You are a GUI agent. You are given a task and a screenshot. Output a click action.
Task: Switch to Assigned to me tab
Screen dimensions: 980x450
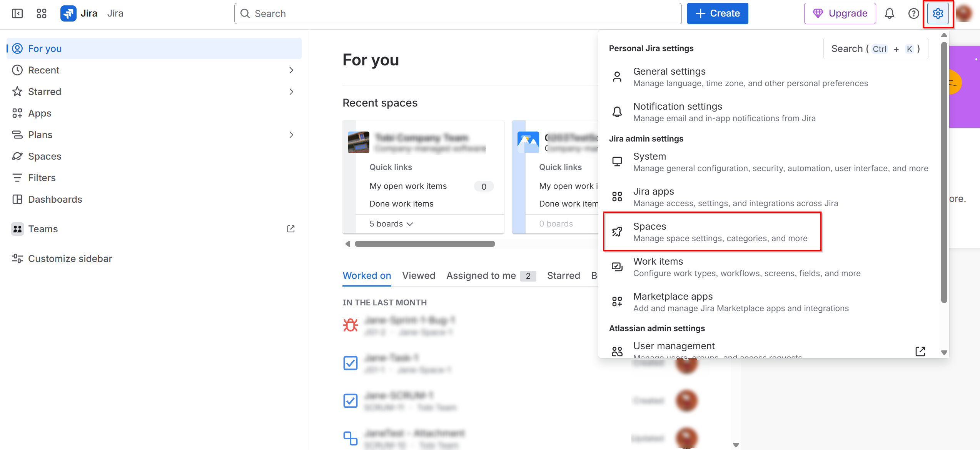pyautogui.click(x=481, y=276)
